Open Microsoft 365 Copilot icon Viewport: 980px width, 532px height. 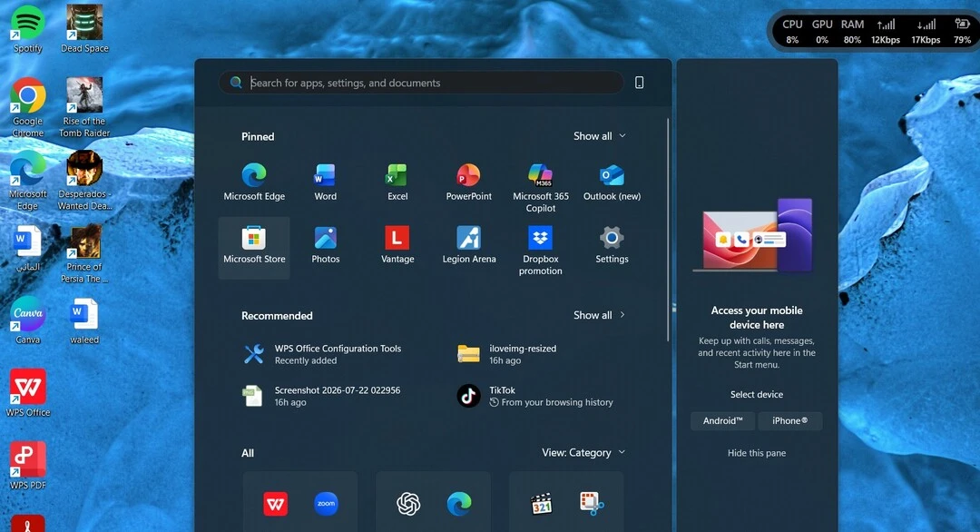coord(540,188)
